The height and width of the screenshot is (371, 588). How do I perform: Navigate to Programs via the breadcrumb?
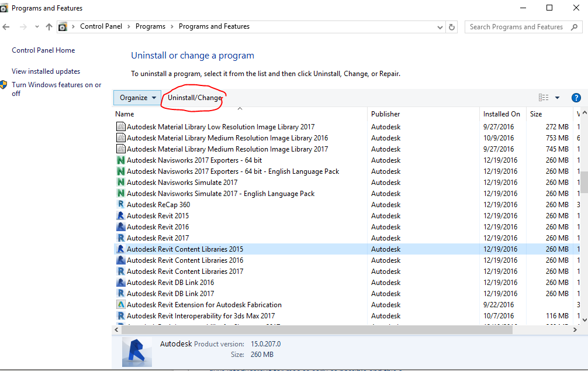tap(150, 26)
